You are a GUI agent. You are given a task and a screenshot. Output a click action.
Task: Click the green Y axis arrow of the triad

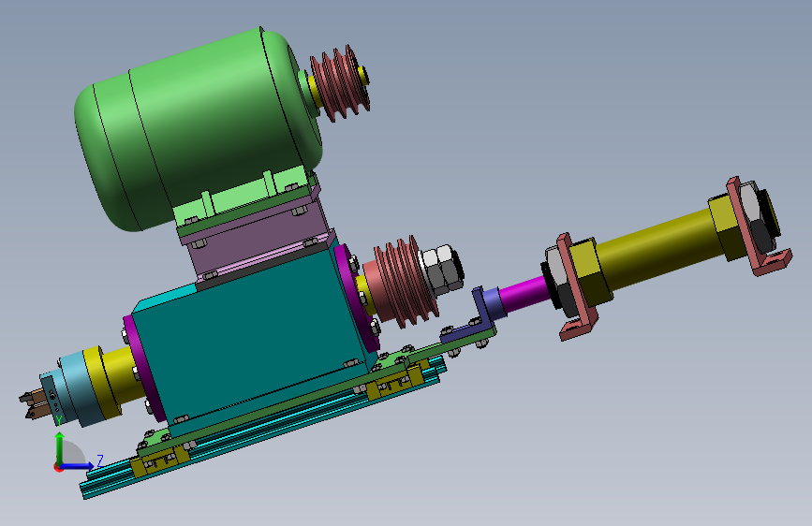point(60,447)
